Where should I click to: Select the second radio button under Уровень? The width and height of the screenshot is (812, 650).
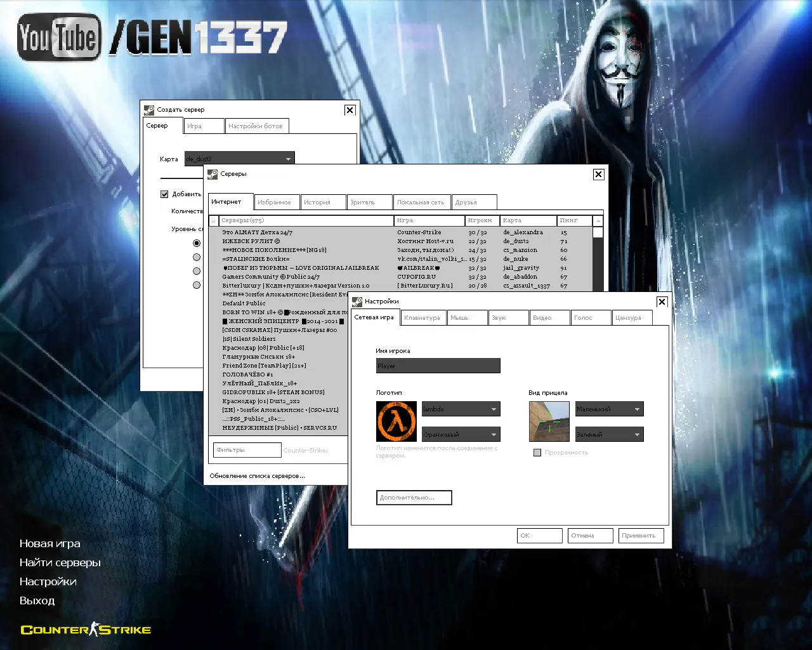pyautogui.click(x=197, y=257)
